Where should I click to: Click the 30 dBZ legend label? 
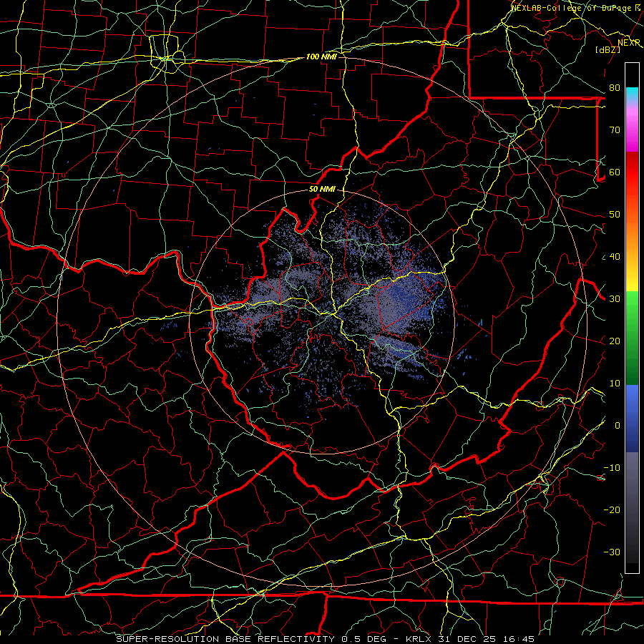(x=615, y=299)
